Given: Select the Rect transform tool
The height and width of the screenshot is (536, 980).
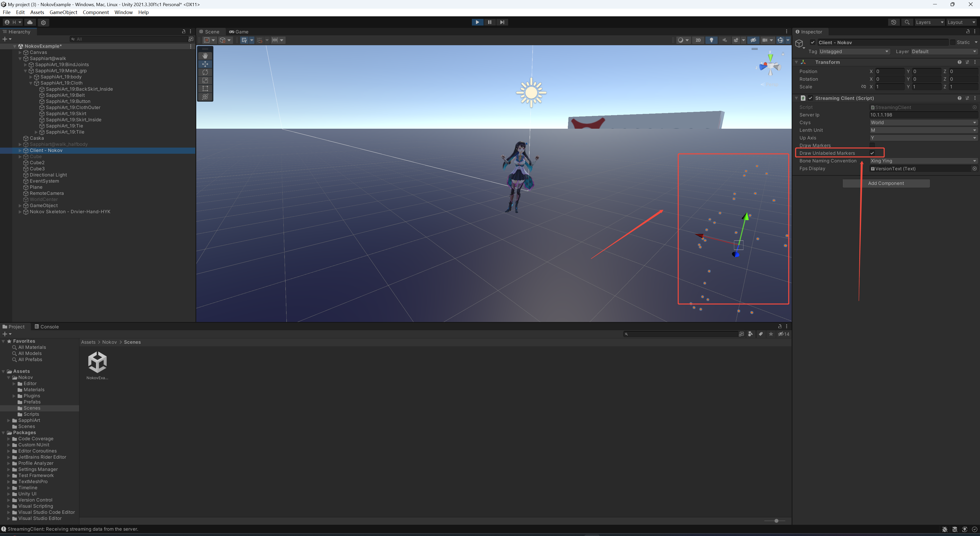Looking at the screenshot, I should click(205, 88).
